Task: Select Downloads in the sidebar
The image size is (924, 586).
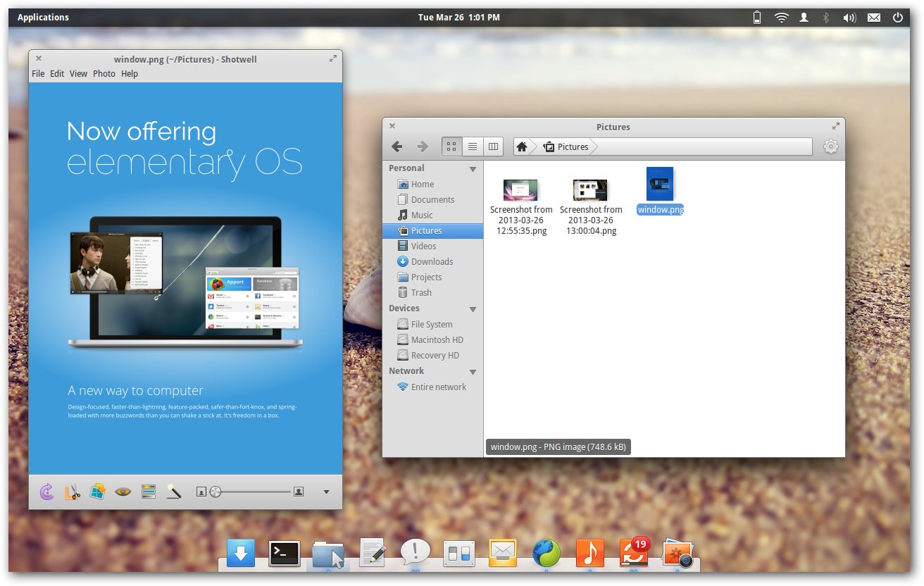Action: point(433,261)
